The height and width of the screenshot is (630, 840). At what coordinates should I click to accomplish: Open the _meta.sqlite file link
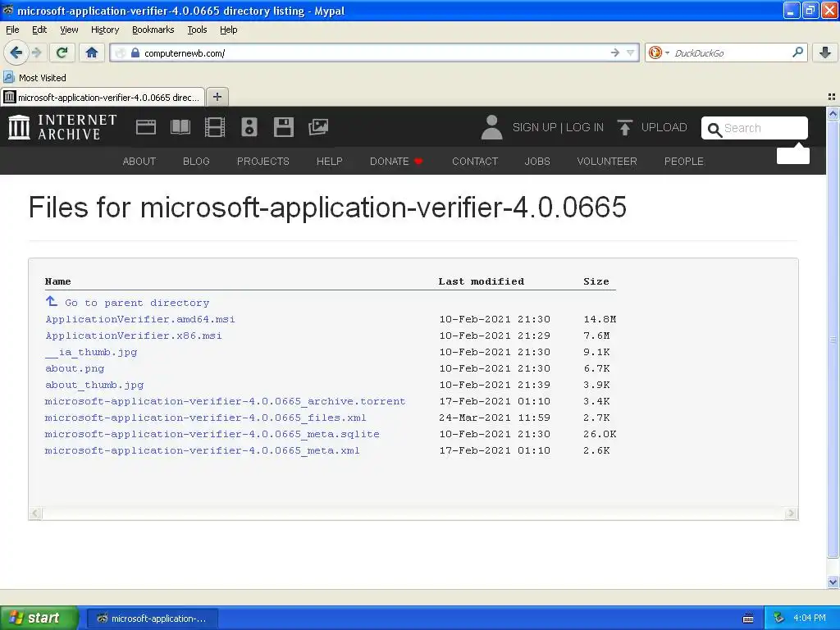212,434
